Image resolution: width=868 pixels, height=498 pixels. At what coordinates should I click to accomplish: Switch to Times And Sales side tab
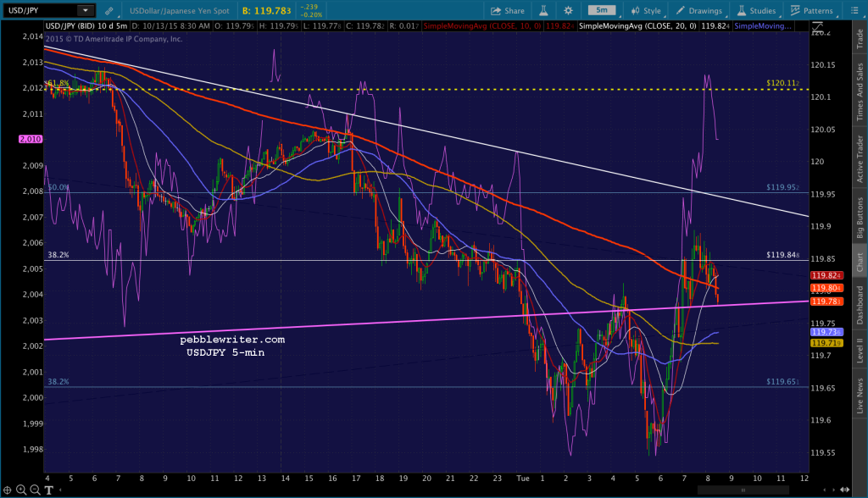tap(860, 91)
